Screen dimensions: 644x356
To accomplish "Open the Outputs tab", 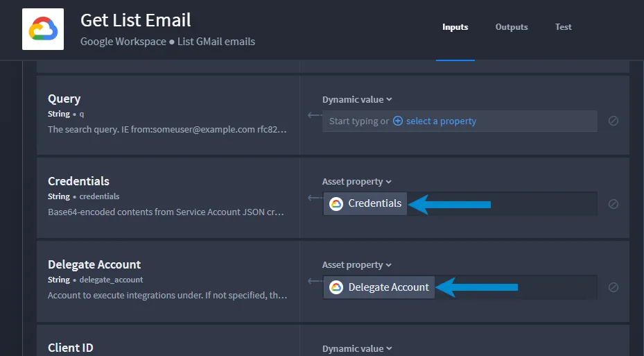I will (x=512, y=27).
